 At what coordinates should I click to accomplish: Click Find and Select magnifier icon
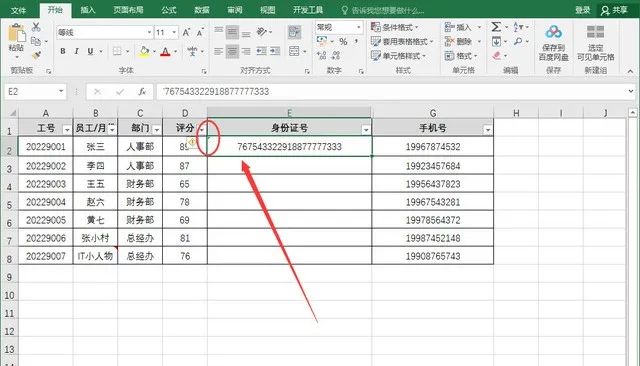(x=518, y=41)
